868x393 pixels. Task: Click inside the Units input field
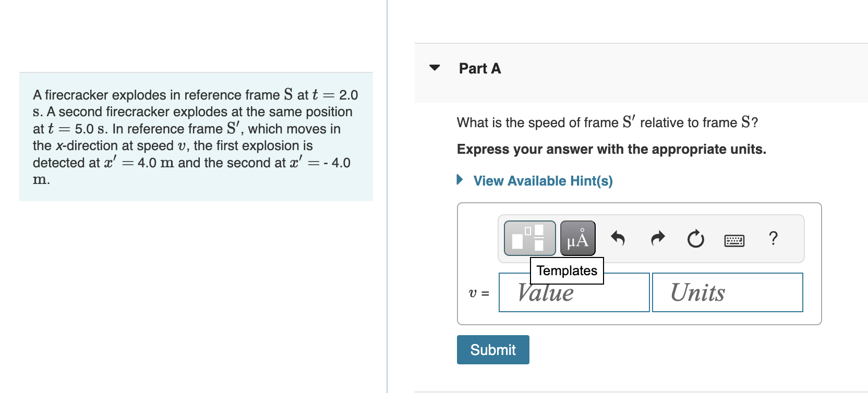727,292
